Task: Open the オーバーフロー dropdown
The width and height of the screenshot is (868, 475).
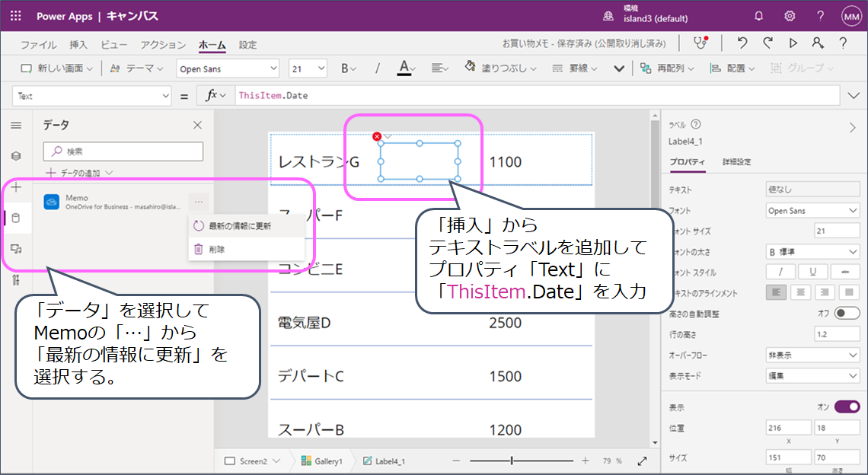Action: tap(812, 355)
